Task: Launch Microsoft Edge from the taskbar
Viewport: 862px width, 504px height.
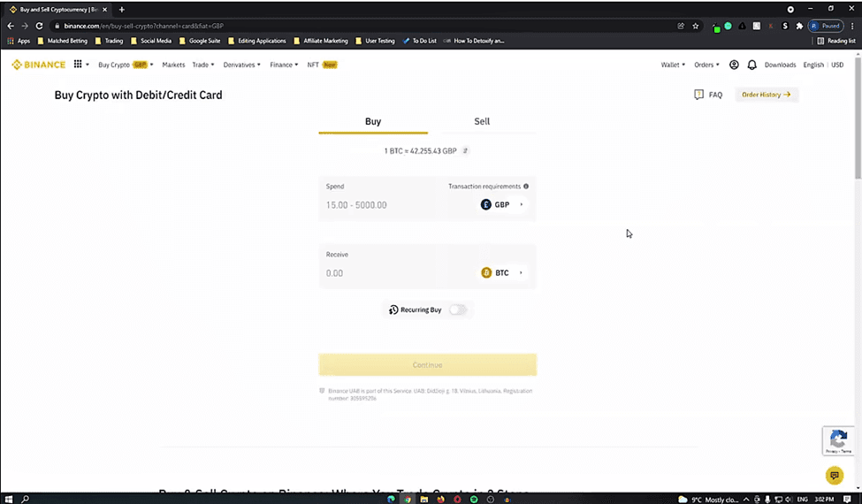Action: 391,499
